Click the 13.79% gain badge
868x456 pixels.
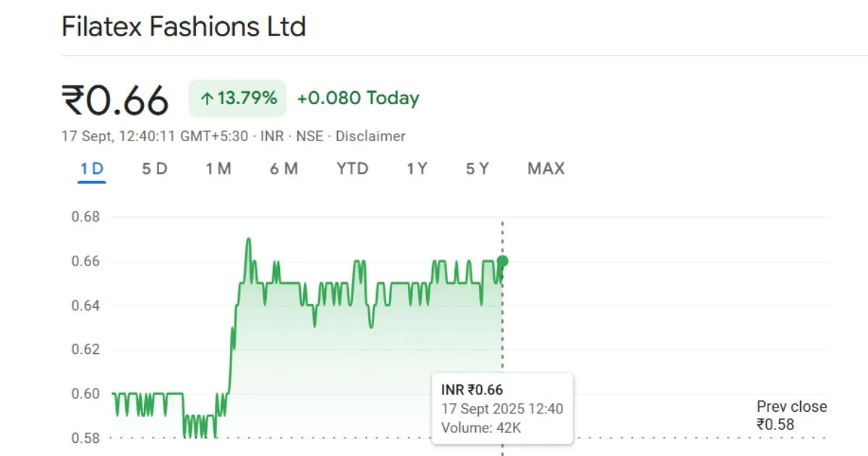238,98
